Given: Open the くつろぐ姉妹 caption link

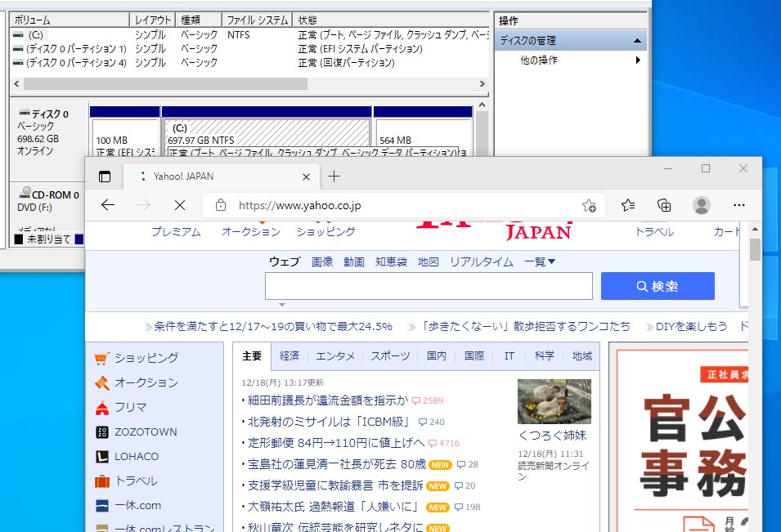Looking at the screenshot, I should 552,436.
